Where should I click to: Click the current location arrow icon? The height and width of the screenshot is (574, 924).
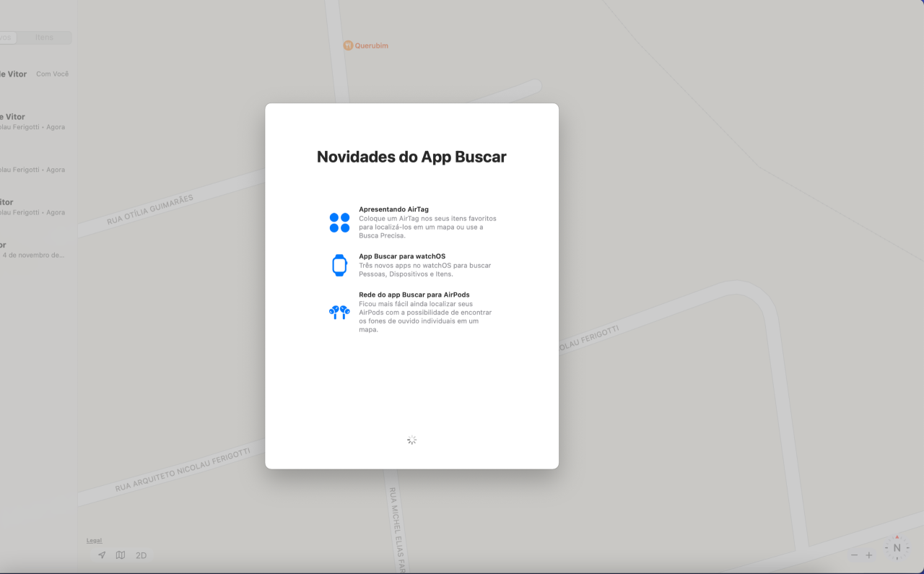102,555
